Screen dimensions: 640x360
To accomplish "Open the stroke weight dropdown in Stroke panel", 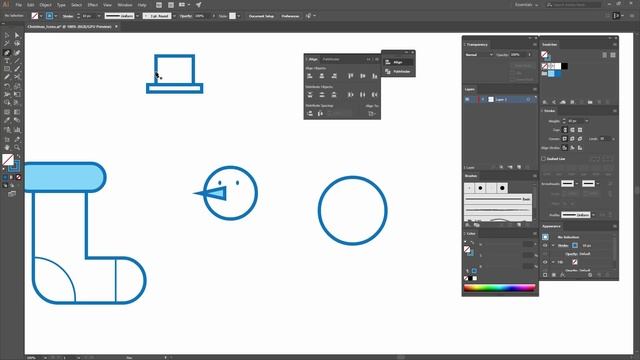I will (x=587, y=121).
